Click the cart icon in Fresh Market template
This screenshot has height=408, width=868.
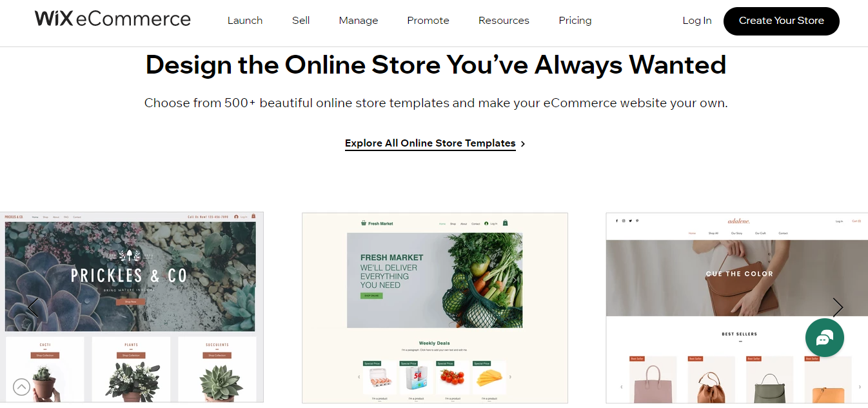(x=505, y=223)
